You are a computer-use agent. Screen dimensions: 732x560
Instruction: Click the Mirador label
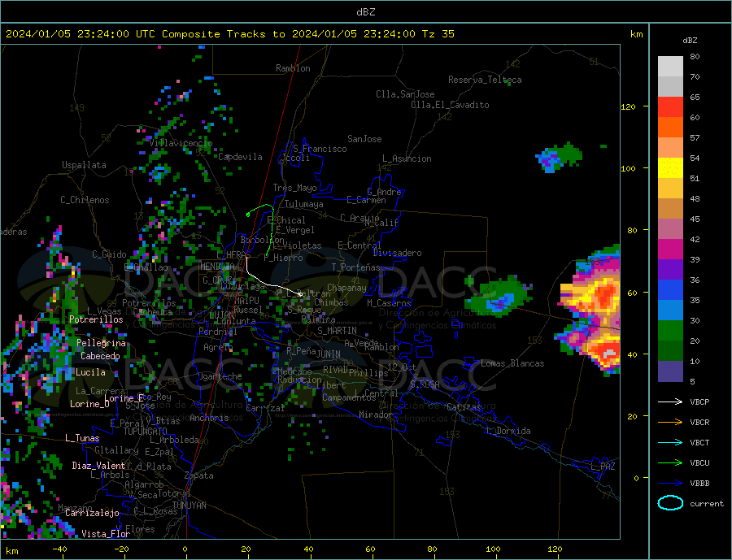[376, 415]
